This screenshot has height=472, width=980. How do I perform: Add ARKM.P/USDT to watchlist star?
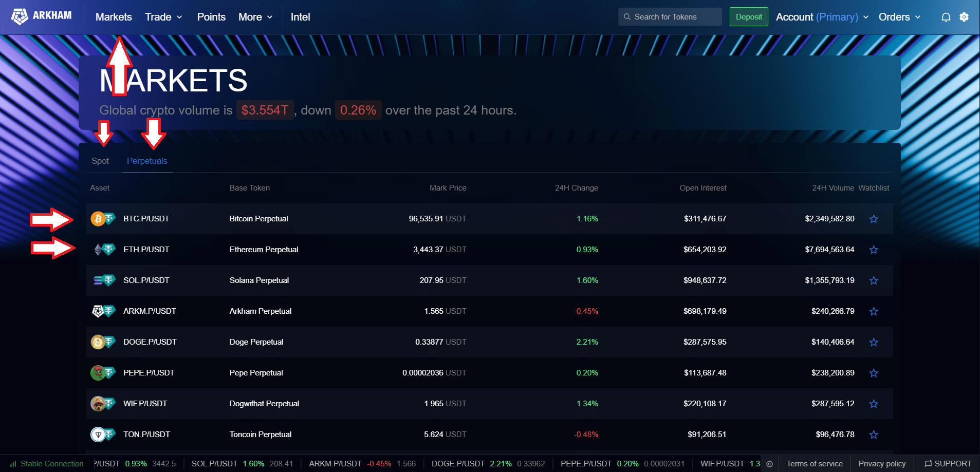coord(874,311)
